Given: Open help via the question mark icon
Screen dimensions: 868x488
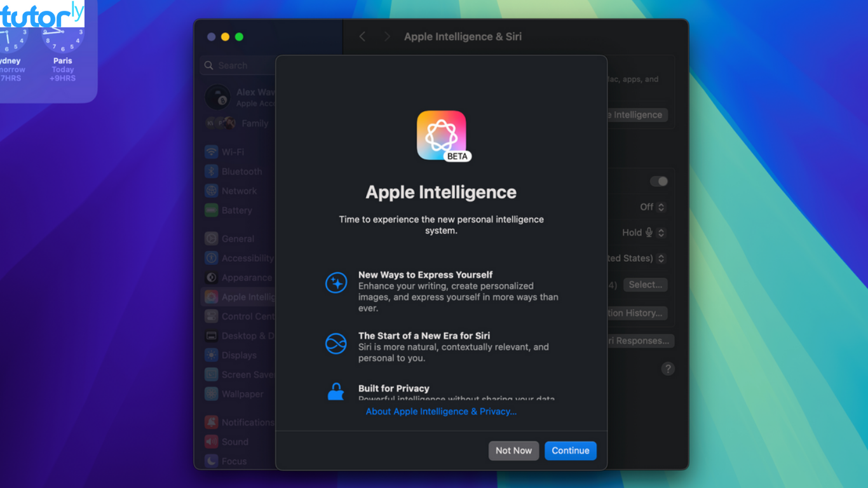Looking at the screenshot, I should click(668, 368).
